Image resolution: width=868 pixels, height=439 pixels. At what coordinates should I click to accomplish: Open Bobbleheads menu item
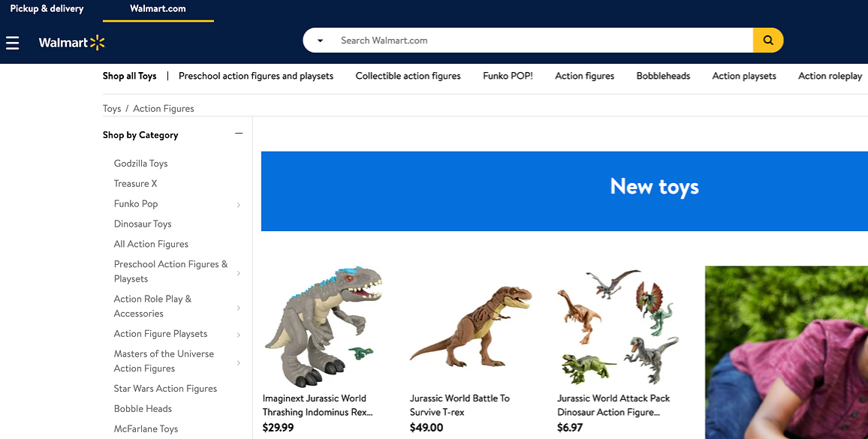pos(663,76)
